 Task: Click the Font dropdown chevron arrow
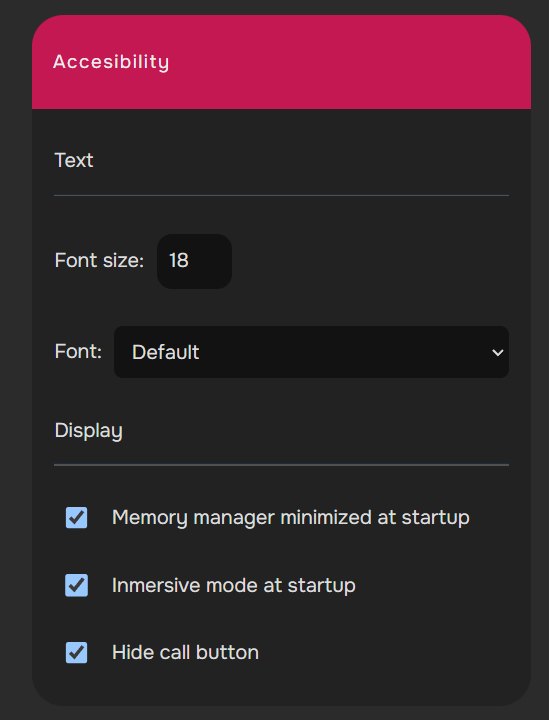click(x=498, y=353)
